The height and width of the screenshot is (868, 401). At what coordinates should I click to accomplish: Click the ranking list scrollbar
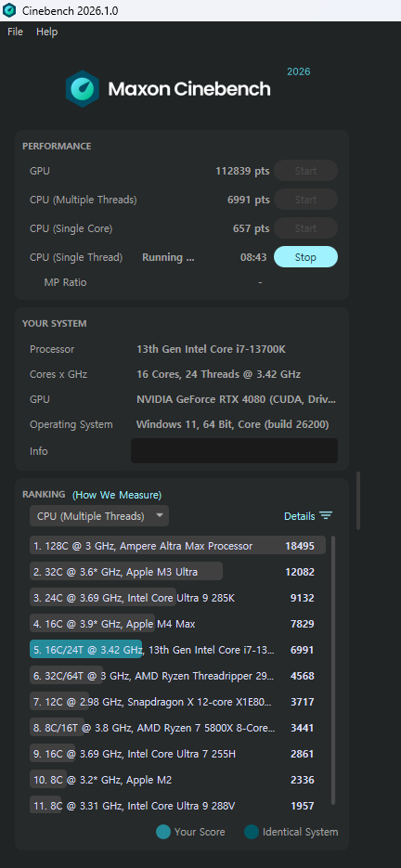[333, 670]
